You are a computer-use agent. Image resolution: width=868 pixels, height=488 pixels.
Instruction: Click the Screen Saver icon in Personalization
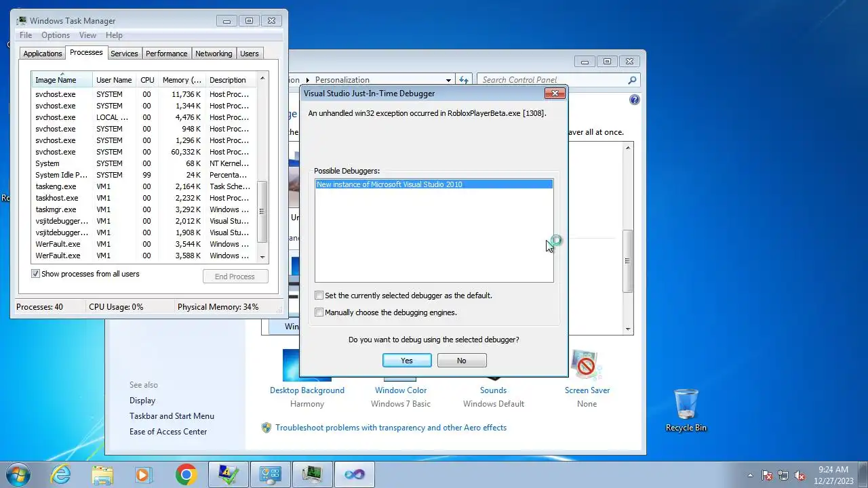(587, 365)
